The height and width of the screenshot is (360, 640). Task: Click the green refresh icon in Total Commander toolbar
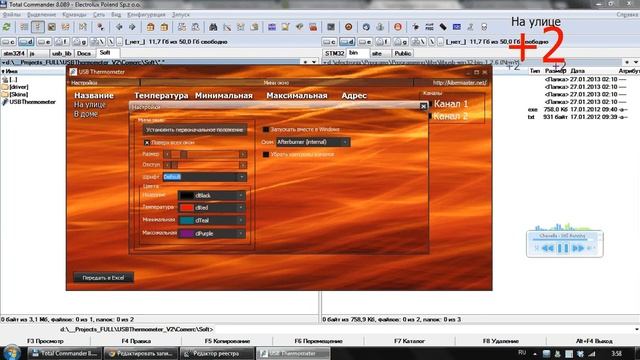[x=7, y=27]
